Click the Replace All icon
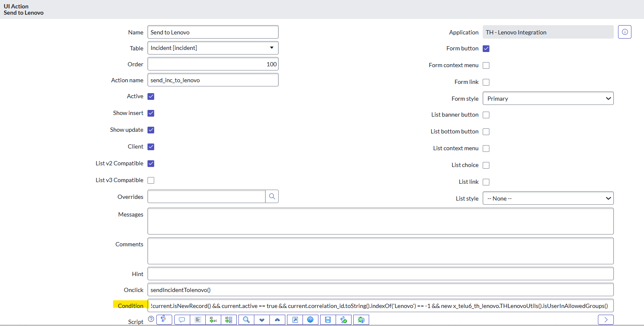644x326 pixels. pos(229,320)
